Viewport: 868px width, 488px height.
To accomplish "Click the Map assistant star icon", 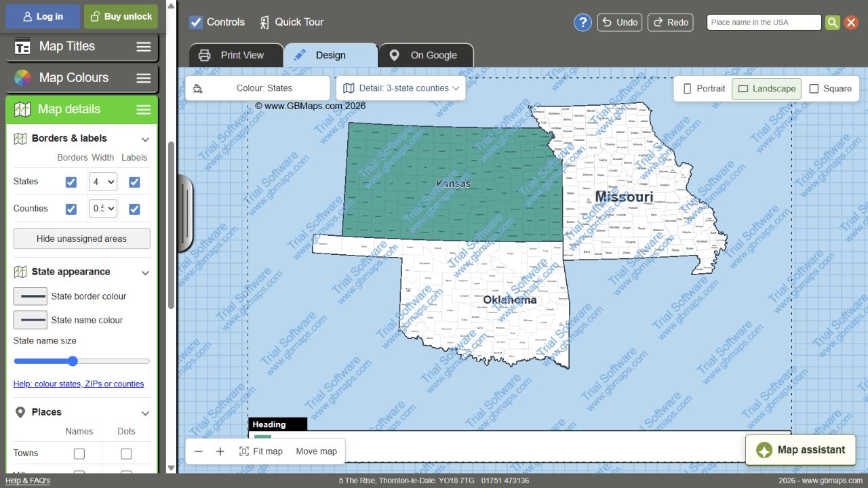I will 764,450.
